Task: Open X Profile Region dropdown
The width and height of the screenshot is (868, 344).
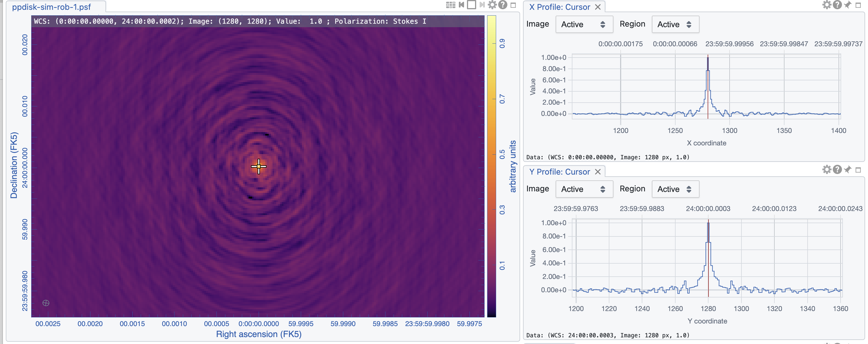Action: tap(675, 24)
